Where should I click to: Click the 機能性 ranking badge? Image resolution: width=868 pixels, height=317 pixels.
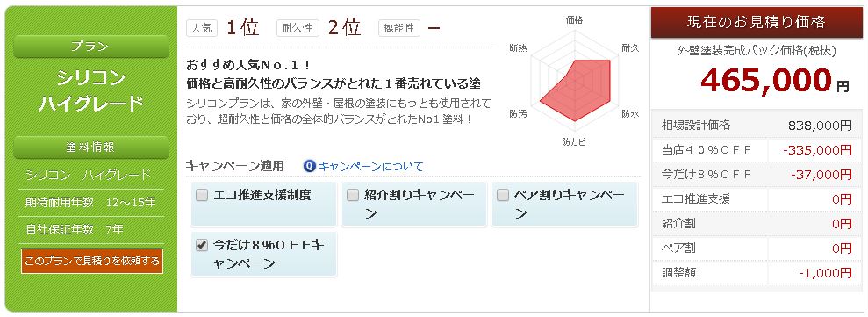tap(399, 28)
